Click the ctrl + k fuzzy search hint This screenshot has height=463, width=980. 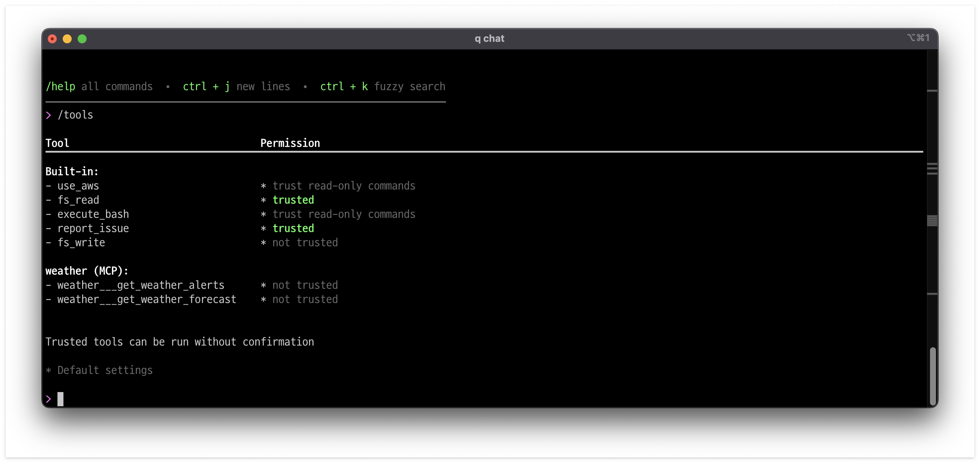tap(383, 86)
